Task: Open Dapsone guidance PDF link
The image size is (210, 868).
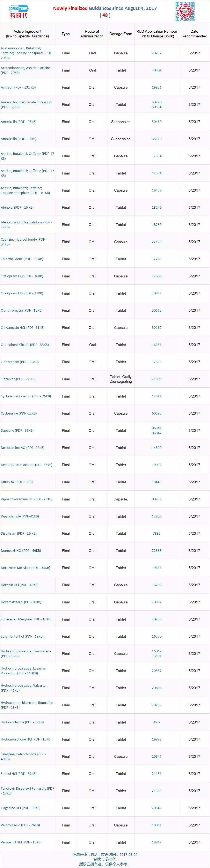Action: (x=17, y=431)
